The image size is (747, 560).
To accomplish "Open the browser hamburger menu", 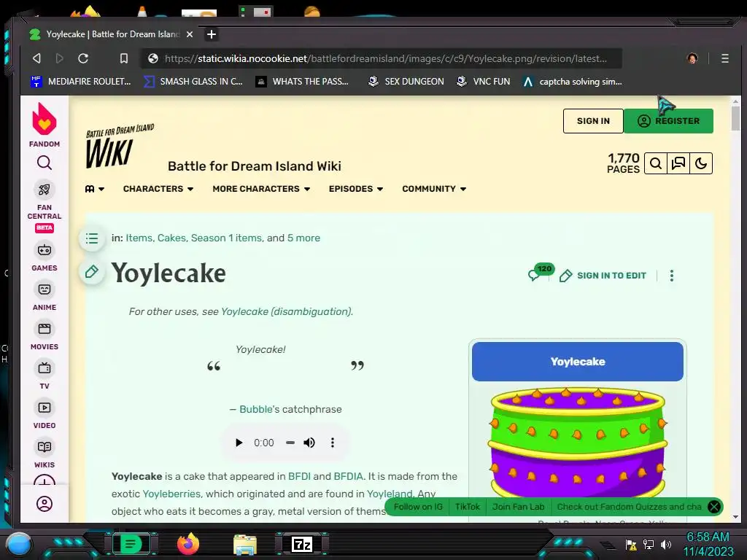I will (724, 58).
